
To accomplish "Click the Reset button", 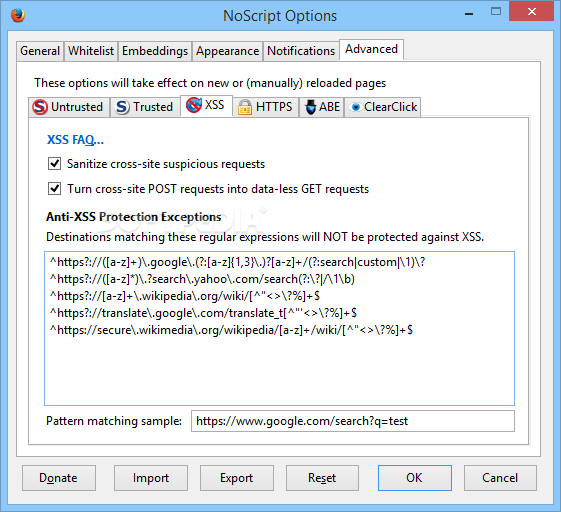I will [x=322, y=478].
